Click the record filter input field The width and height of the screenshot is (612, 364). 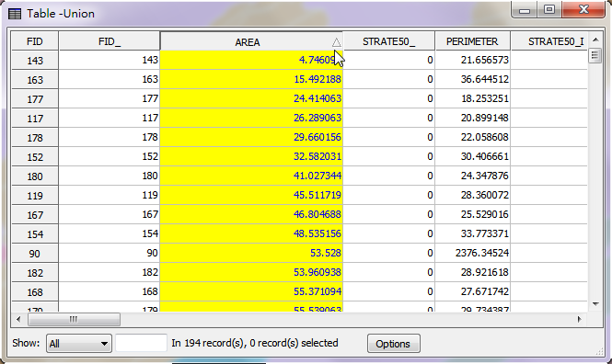coord(142,344)
